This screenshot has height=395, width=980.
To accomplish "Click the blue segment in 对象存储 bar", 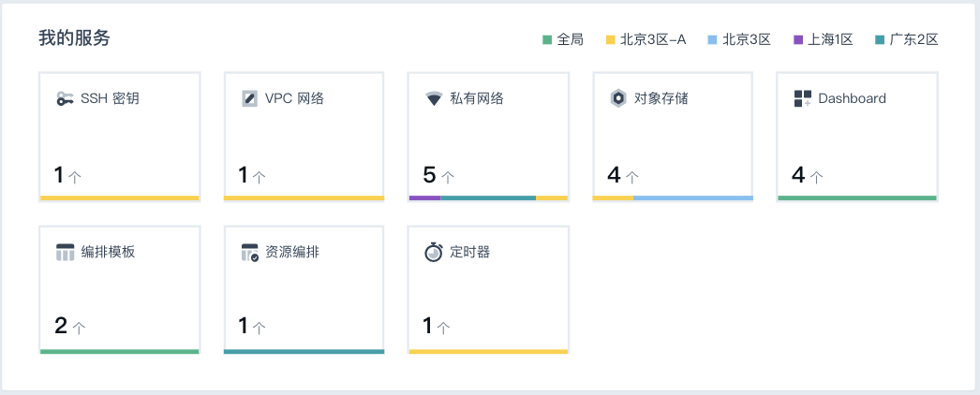I will pyautogui.click(x=693, y=197).
